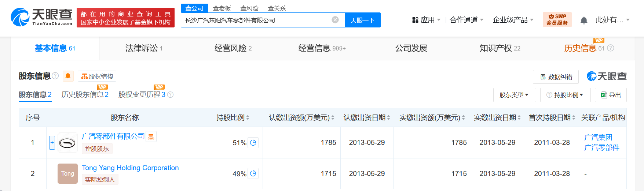
Task: Click the notification bell in the header
Action: coord(584,20)
